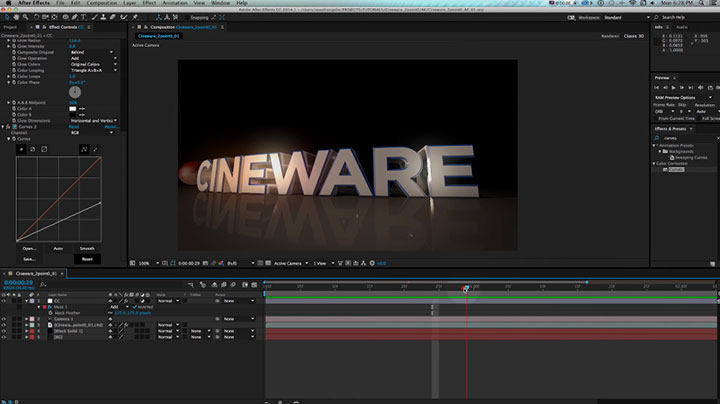Image resolution: width=720 pixels, height=404 pixels.
Task: Click the About link for Curves 2
Action: pos(112,127)
